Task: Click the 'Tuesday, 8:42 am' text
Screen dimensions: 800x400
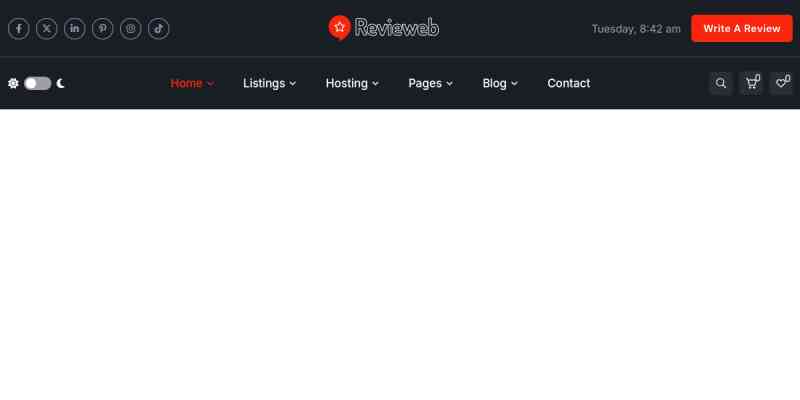Action: tap(636, 29)
